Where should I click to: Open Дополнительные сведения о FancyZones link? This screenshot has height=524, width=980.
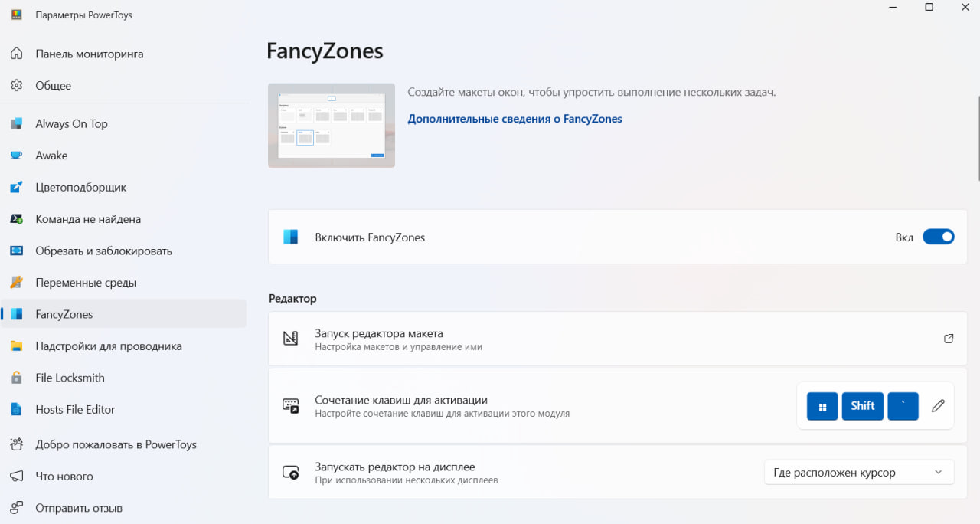click(x=514, y=119)
